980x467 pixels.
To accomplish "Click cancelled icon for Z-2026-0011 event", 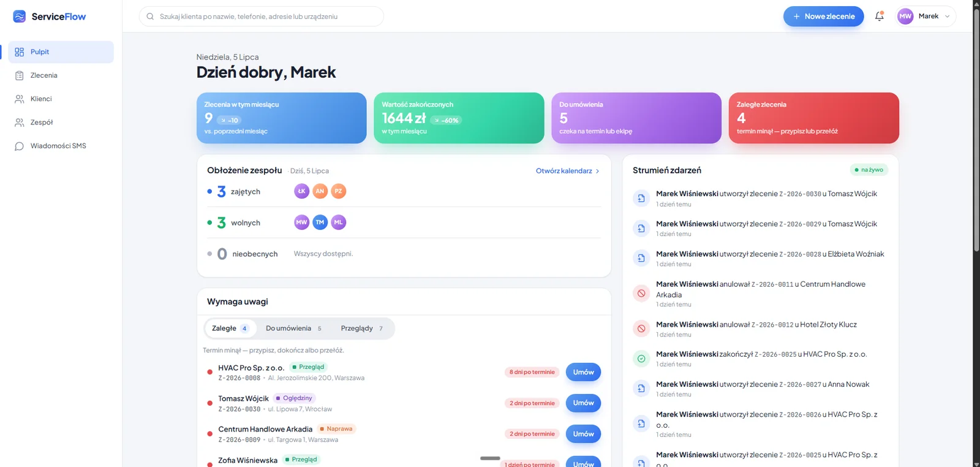I will click(x=641, y=294).
